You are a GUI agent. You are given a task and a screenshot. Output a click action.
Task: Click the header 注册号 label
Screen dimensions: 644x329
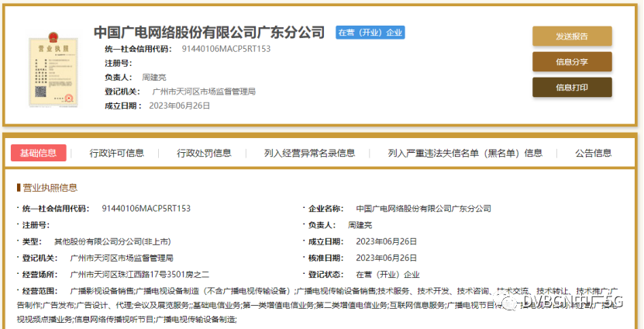pyautogui.click(x=119, y=64)
